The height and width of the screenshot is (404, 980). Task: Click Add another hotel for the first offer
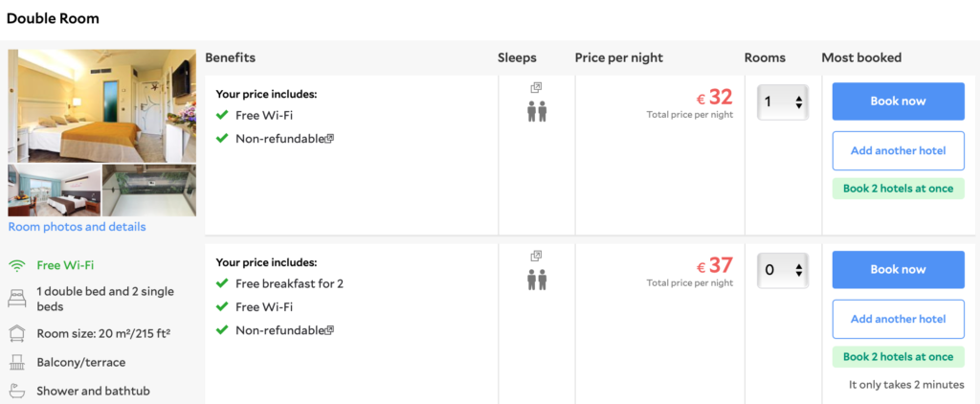(x=898, y=150)
